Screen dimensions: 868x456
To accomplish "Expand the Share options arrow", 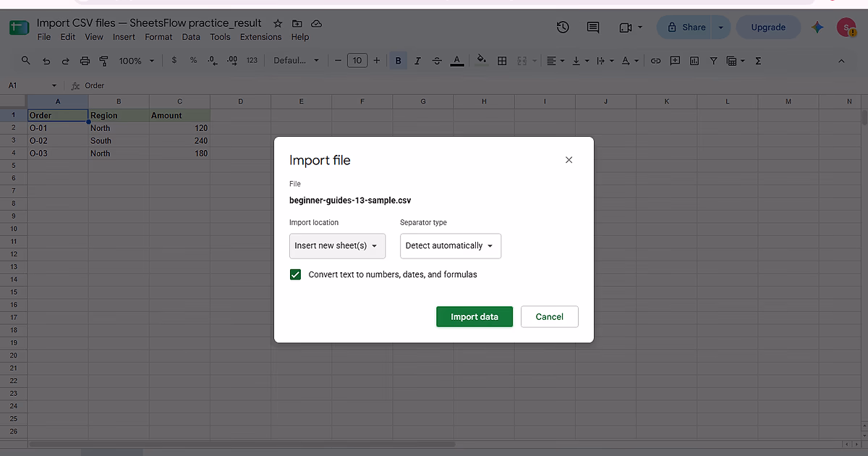I will tap(720, 28).
